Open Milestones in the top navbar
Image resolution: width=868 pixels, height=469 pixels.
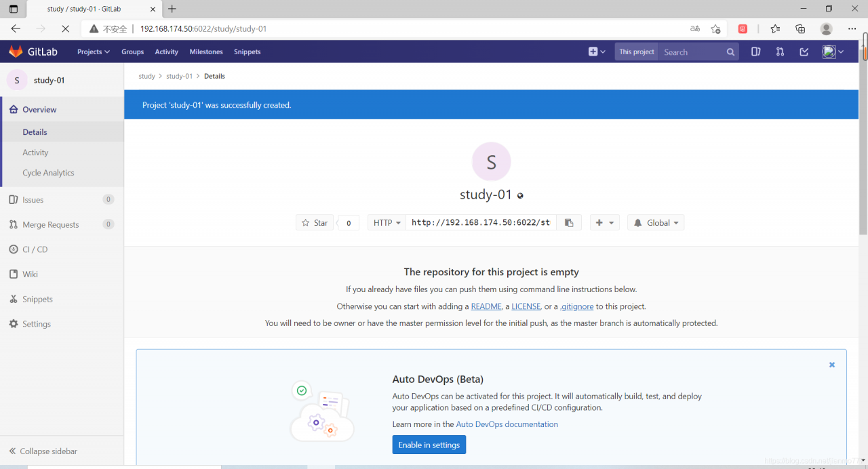tap(206, 52)
